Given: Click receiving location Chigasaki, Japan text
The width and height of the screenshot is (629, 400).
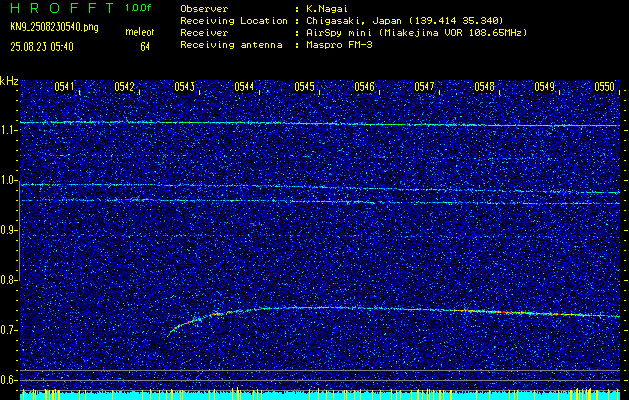Looking at the screenshot, I should (404, 20).
